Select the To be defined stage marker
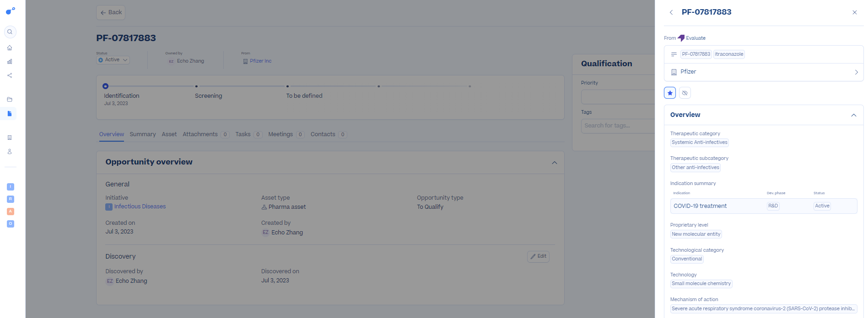 coord(288,86)
